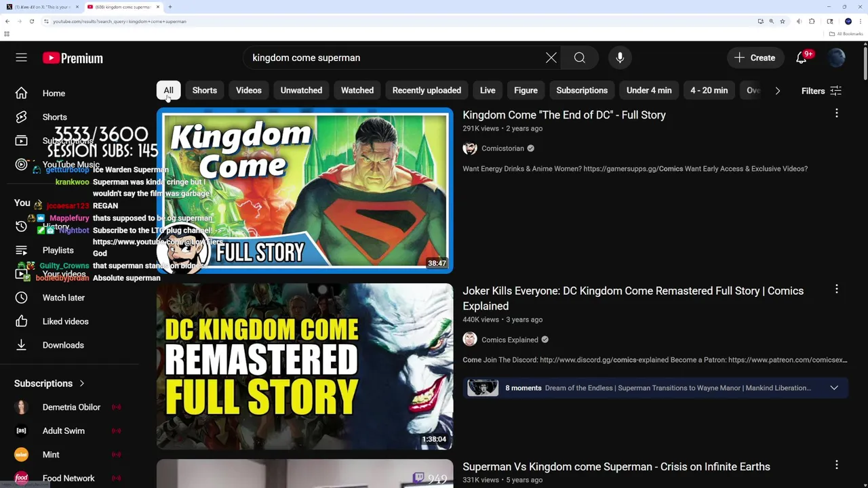Open the browser profile icon
The height and width of the screenshot is (488, 868).
(x=848, y=21)
